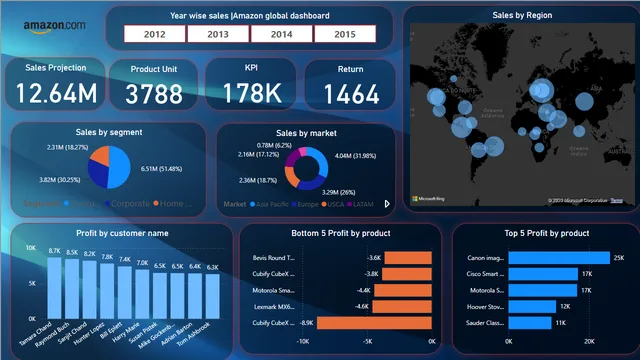The width and height of the screenshot is (640, 360).
Task: Click Tom Ashbrook's 6.3K bar
Action: (x=212, y=296)
